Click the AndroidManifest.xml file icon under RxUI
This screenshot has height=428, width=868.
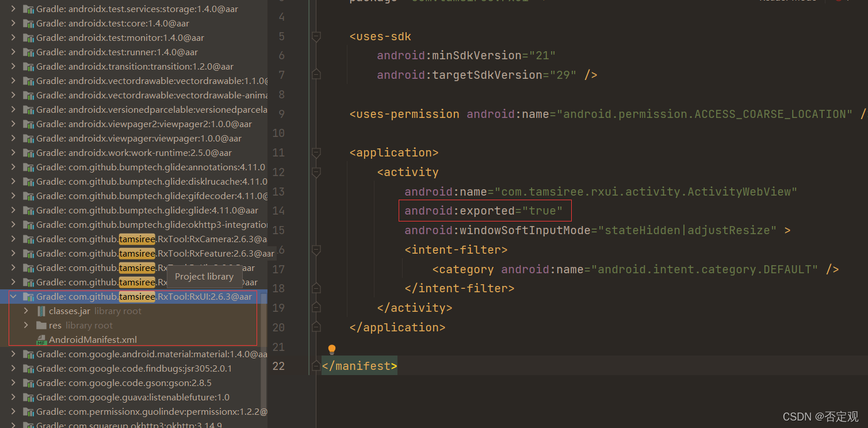pyautogui.click(x=41, y=339)
